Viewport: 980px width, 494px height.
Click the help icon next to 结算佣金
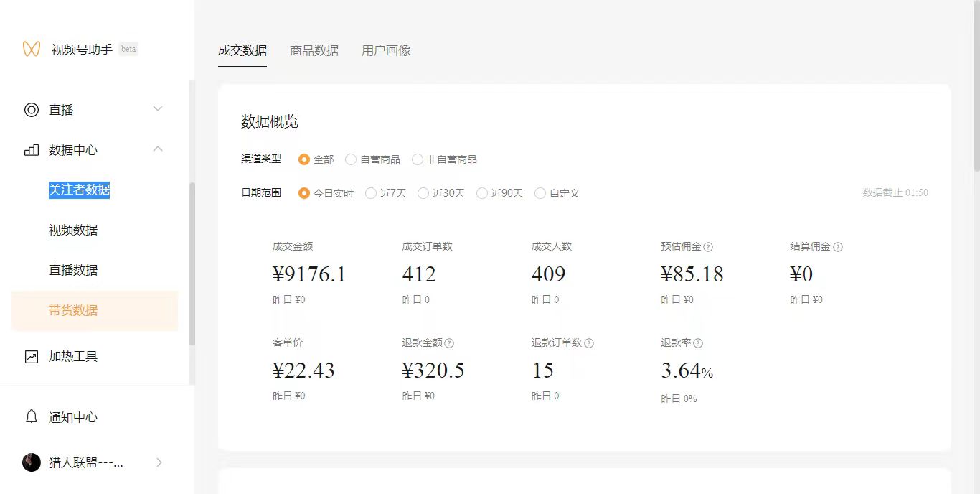[x=838, y=247]
